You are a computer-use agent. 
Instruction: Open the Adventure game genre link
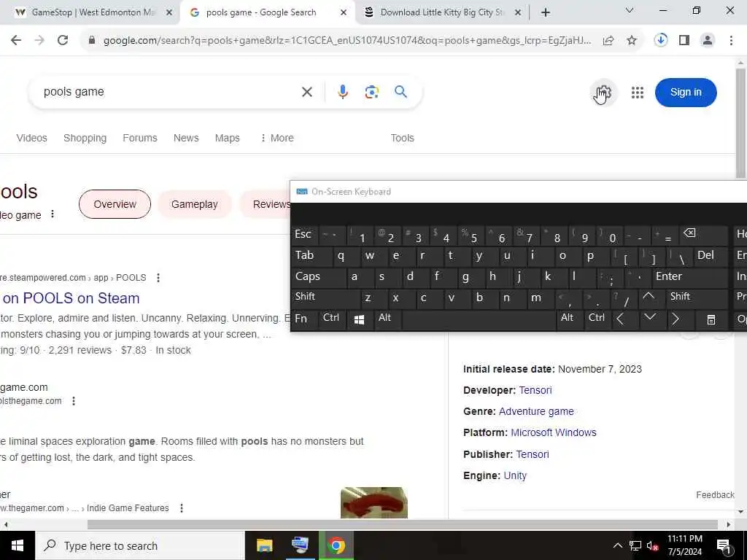pos(536,411)
